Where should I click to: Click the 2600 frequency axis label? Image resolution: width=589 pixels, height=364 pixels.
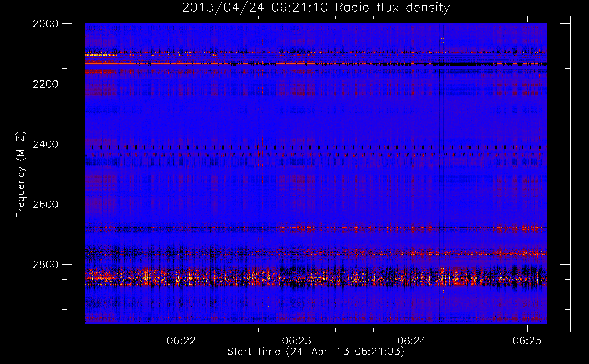(46, 204)
